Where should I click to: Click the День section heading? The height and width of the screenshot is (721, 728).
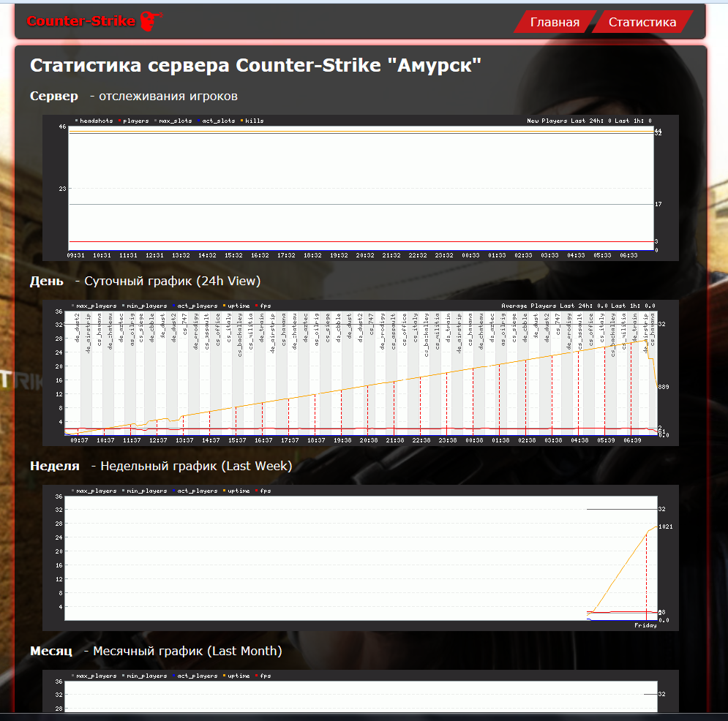pos(46,282)
